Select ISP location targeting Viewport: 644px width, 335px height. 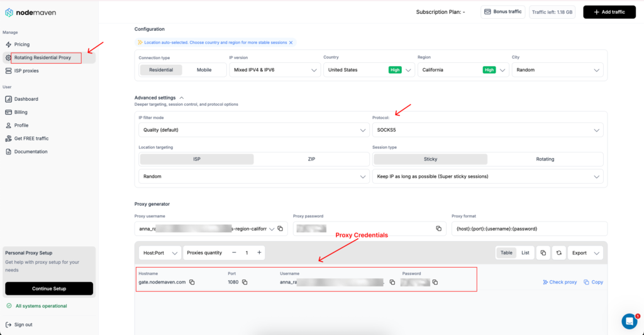coord(197,159)
